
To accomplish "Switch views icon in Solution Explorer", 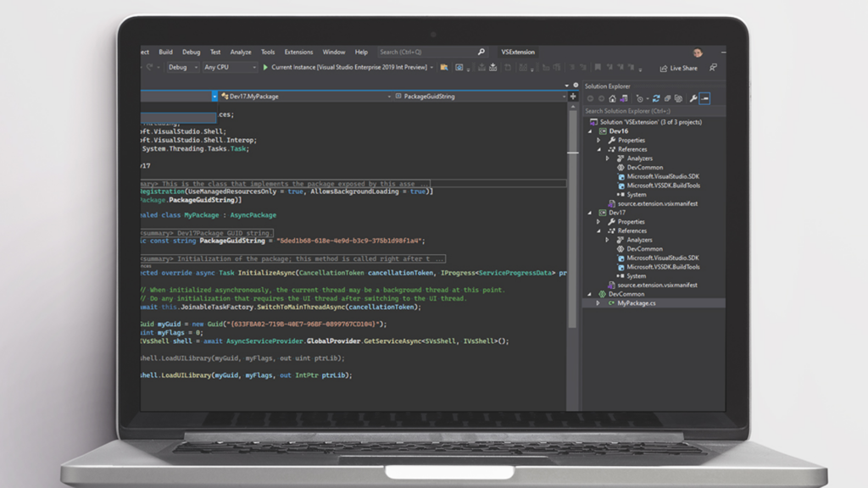I will coord(624,98).
